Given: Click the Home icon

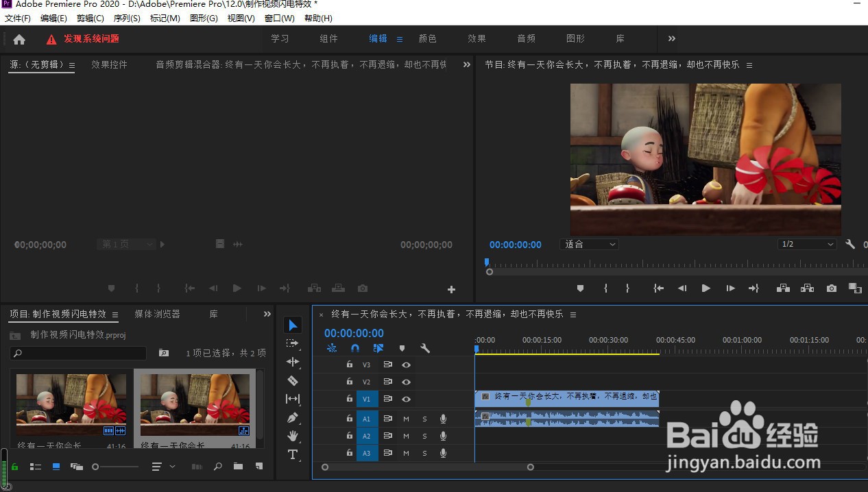Looking at the screenshot, I should [19, 39].
